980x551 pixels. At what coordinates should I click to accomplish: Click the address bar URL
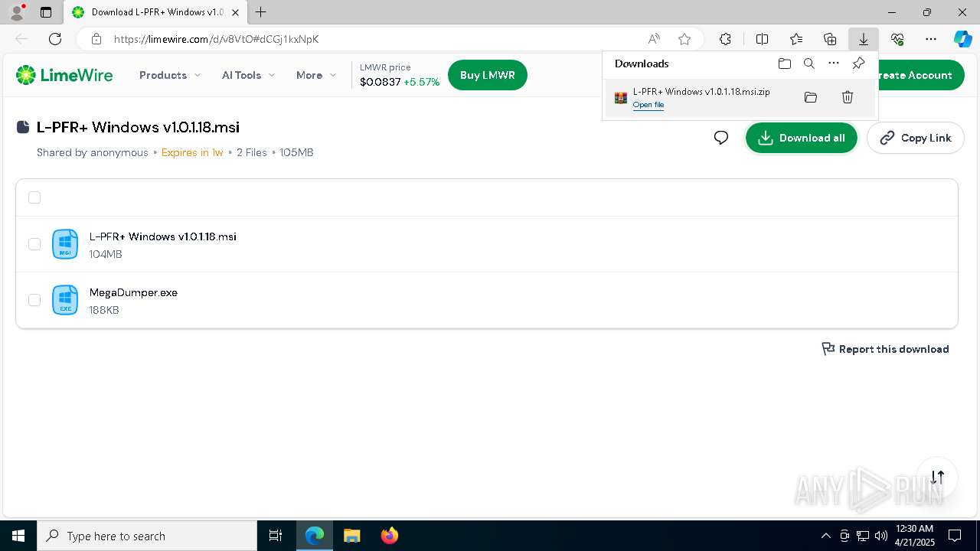pos(217,39)
